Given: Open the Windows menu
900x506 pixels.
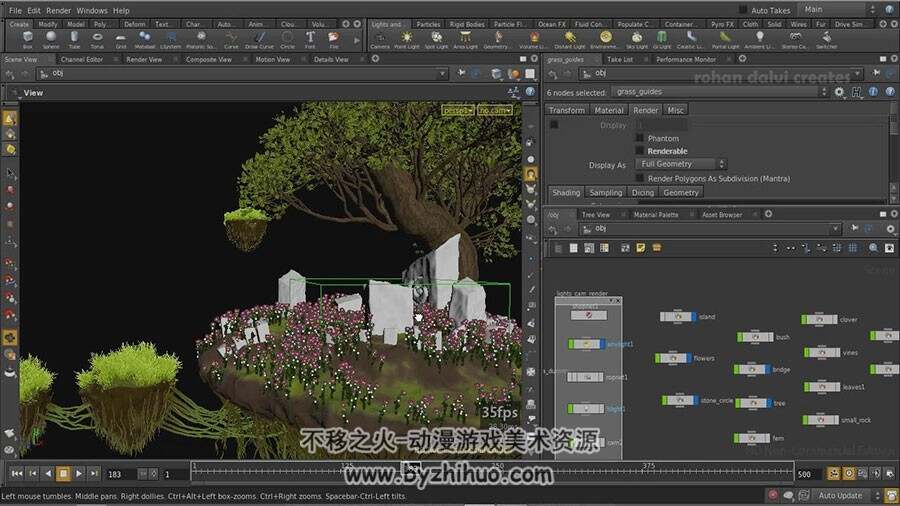Looking at the screenshot, I should coord(92,10).
